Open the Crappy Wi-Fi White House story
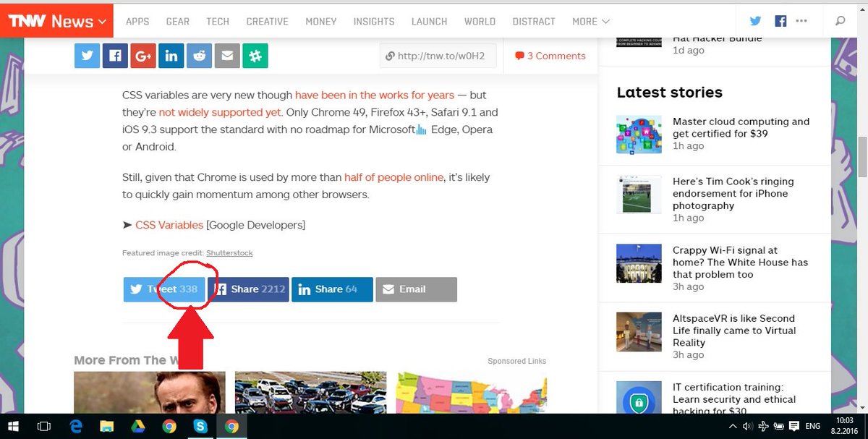 [740, 262]
